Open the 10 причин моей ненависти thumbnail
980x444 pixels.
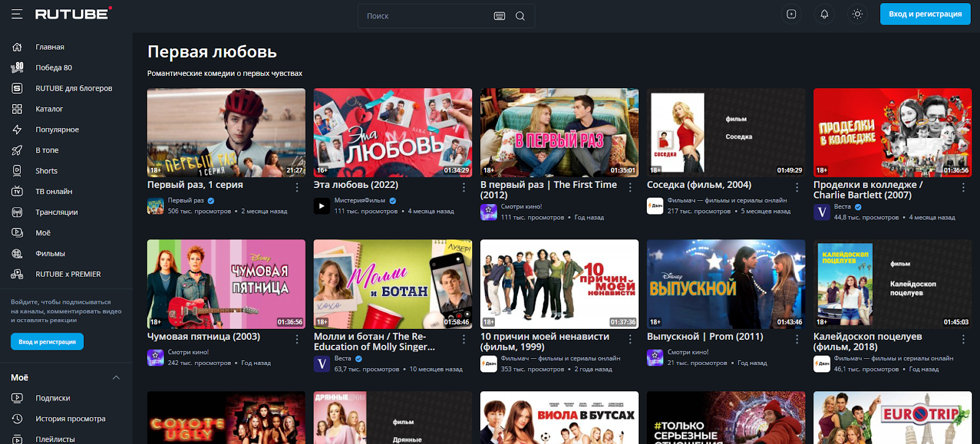[x=559, y=284]
